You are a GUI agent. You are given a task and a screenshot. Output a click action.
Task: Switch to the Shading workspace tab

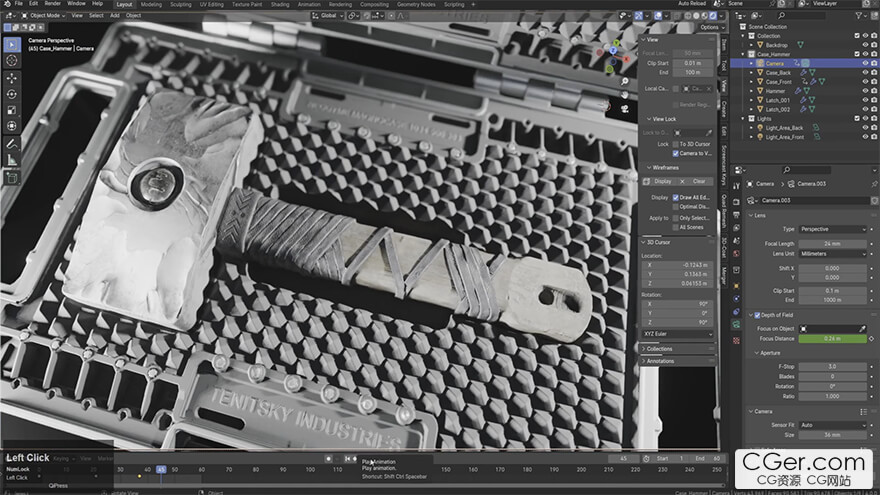(x=279, y=4)
